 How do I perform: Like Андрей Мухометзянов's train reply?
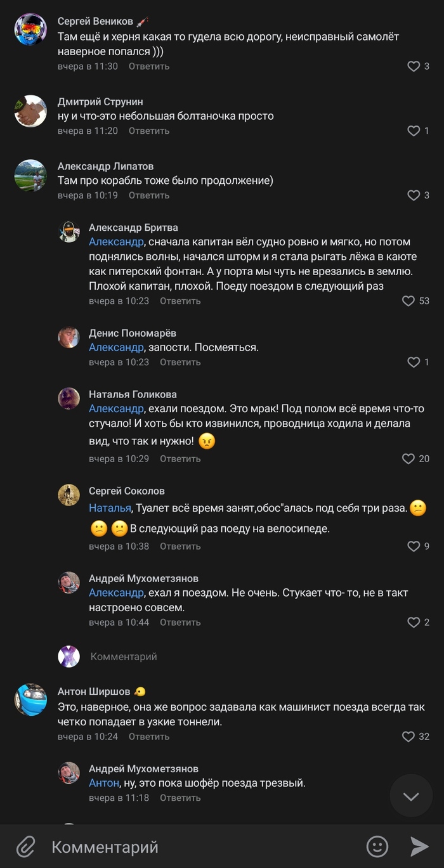coord(414,623)
